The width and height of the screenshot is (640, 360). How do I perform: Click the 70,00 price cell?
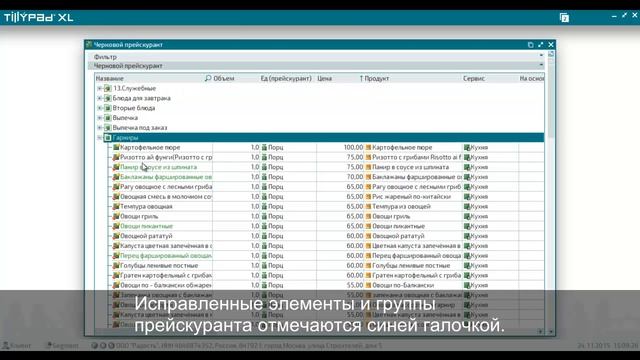coord(355,177)
